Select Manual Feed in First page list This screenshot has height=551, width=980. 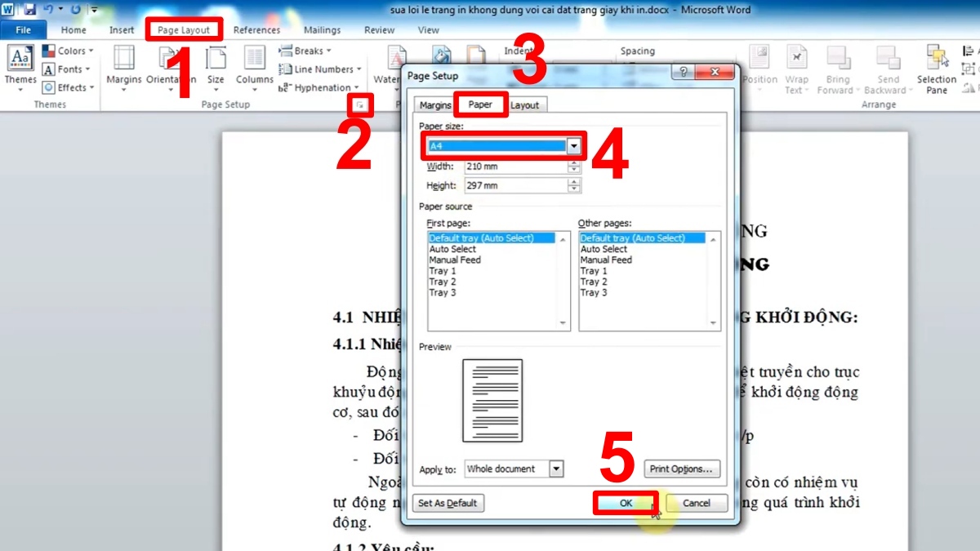(x=455, y=260)
